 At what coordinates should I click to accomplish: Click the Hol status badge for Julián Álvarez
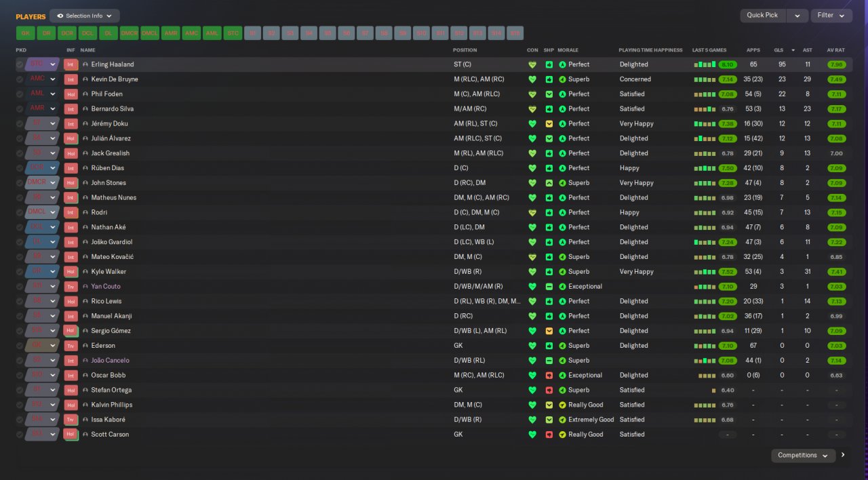pos(71,138)
